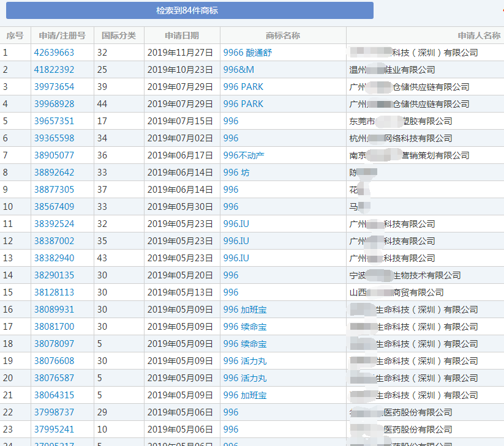Screen dimensions: 504x446
Task: Click the '商标名称' column header
Action: [x=283, y=35]
